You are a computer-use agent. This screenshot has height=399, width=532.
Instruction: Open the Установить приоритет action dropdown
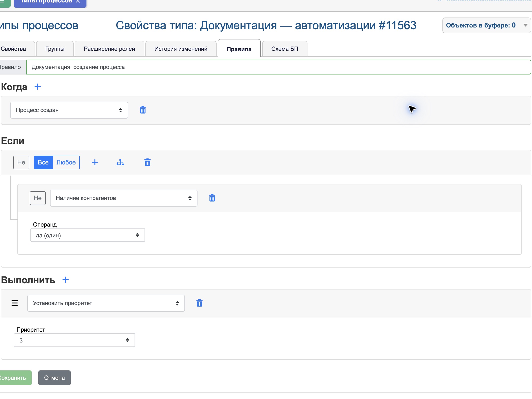[x=106, y=303]
